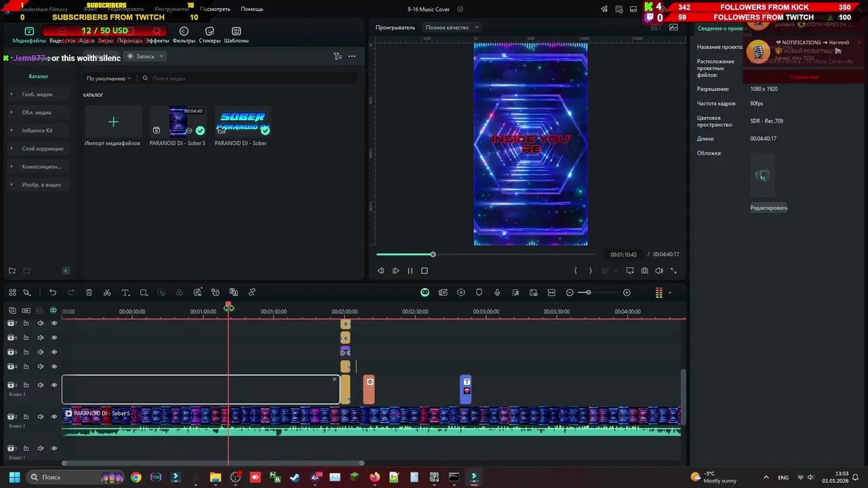Screen dimensions: 868x488
Task: Pause the preview playback
Action: 410,271
